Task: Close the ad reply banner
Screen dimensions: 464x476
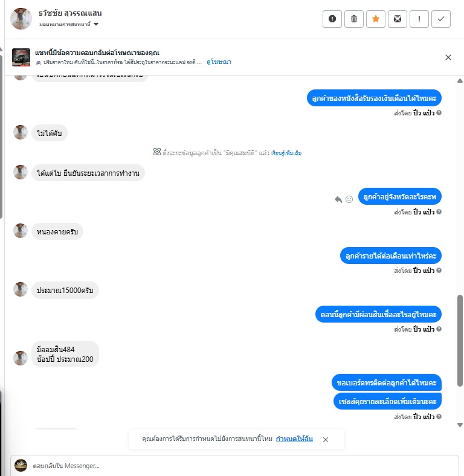Action: [448, 57]
